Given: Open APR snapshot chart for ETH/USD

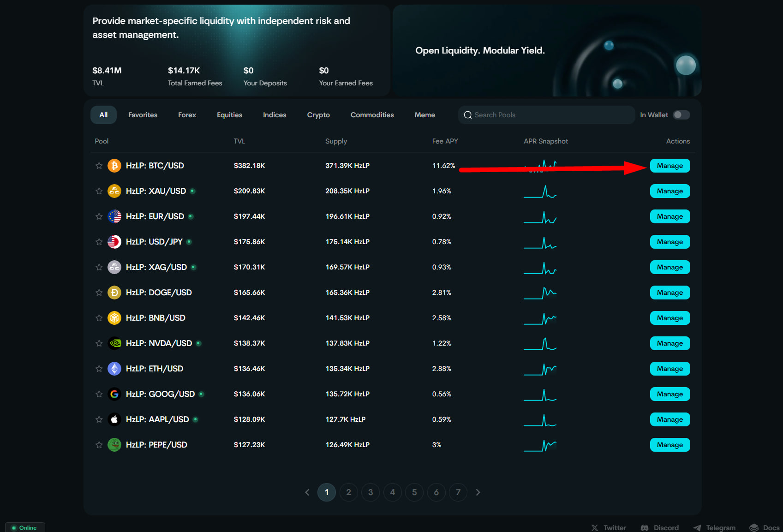Looking at the screenshot, I should point(540,369).
